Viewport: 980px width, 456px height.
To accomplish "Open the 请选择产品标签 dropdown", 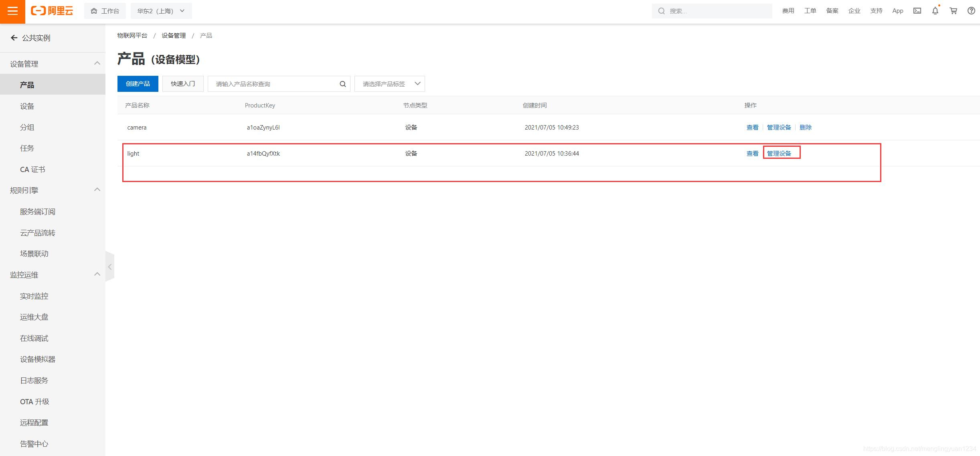I will click(389, 84).
